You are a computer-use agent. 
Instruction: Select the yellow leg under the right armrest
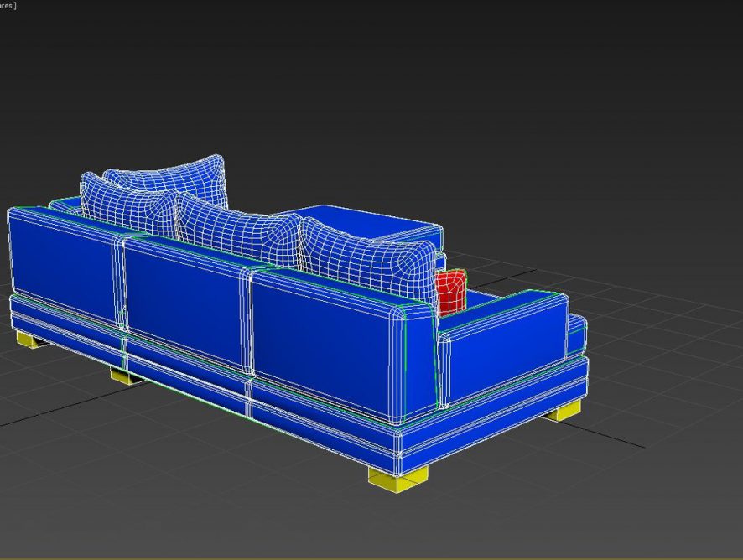pyautogui.click(x=561, y=410)
